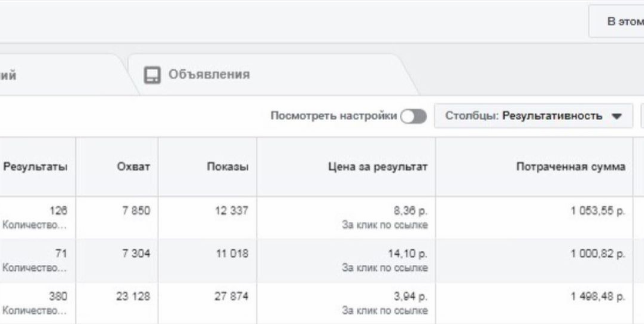Sort by the Результаты column header
Image resolution: width=644 pixels, height=324 pixels.
(x=35, y=167)
